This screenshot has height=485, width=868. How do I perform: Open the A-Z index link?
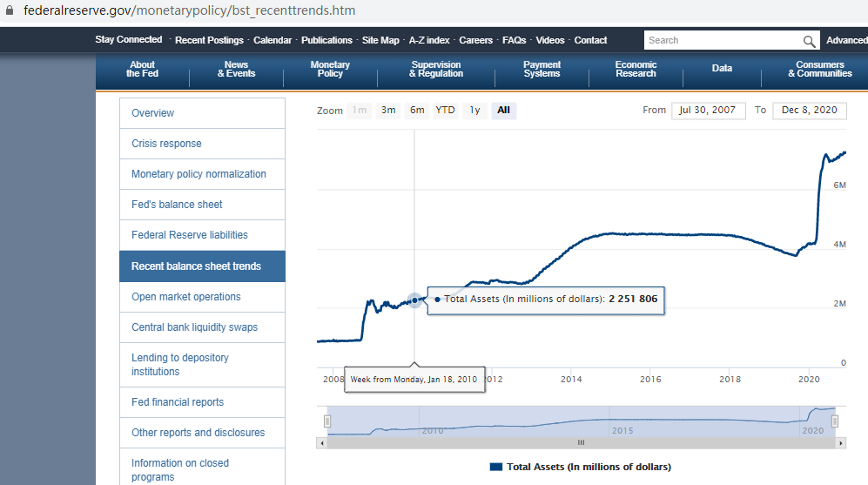point(429,40)
